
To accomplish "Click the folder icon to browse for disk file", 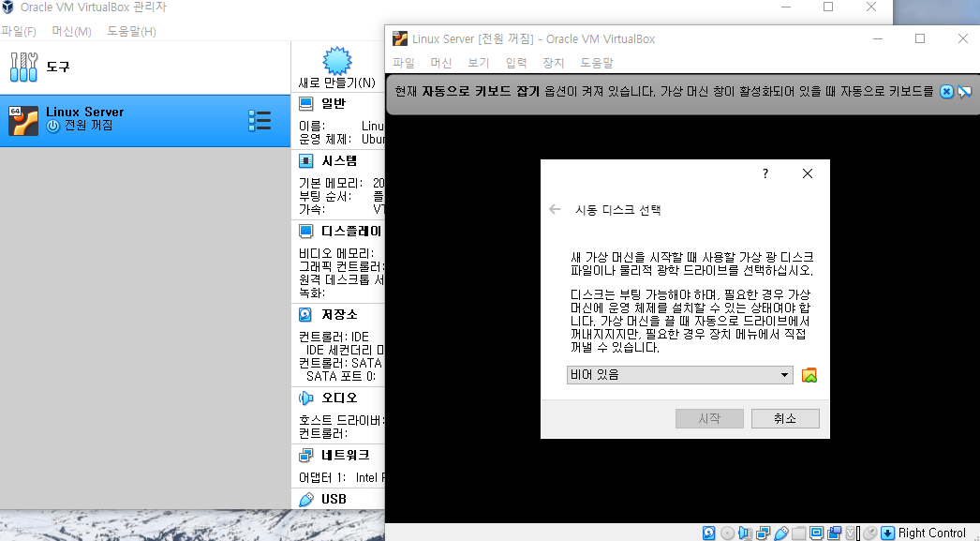I will pyautogui.click(x=809, y=375).
